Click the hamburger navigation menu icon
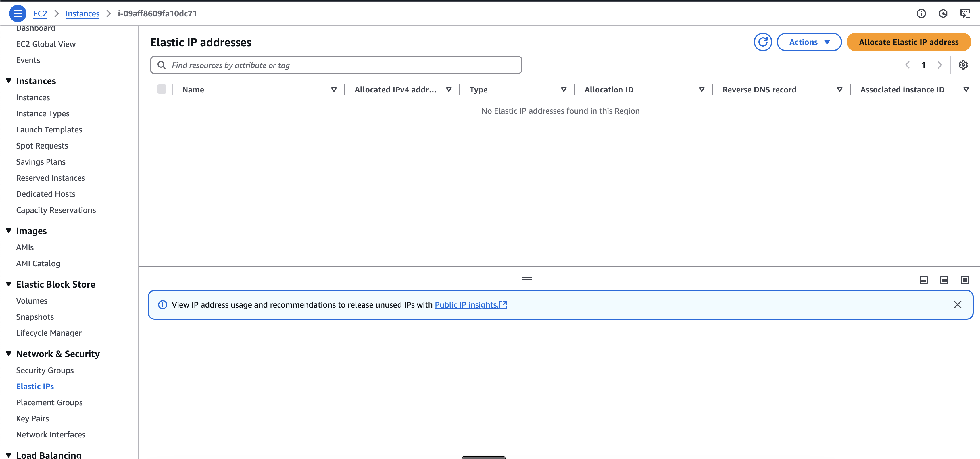 coord(18,14)
